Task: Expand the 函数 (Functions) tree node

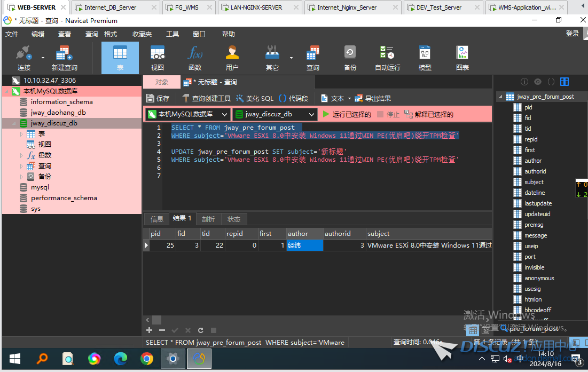Action: pos(21,155)
